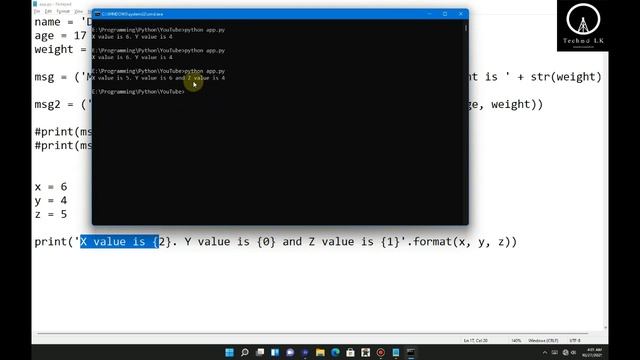The width and height of the screenshot is (640, 360).
Task: Click '.format(x, y, z))' in print line
Action: [462, 242]
